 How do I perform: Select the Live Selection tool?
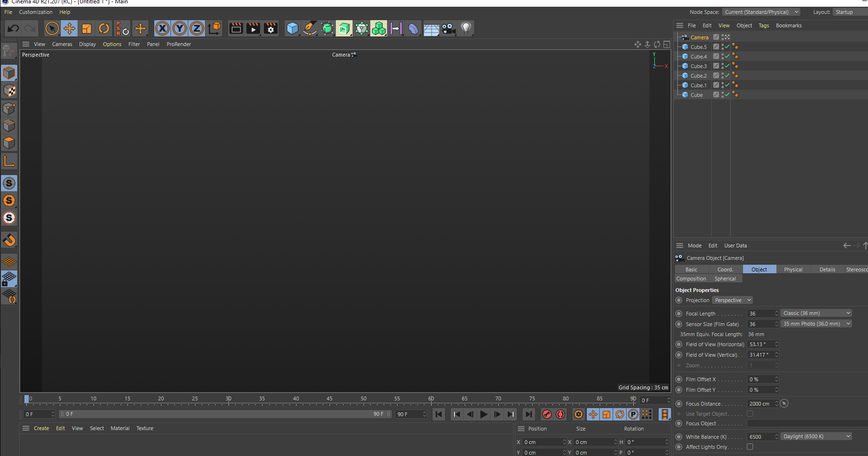(x=52, y=28)
